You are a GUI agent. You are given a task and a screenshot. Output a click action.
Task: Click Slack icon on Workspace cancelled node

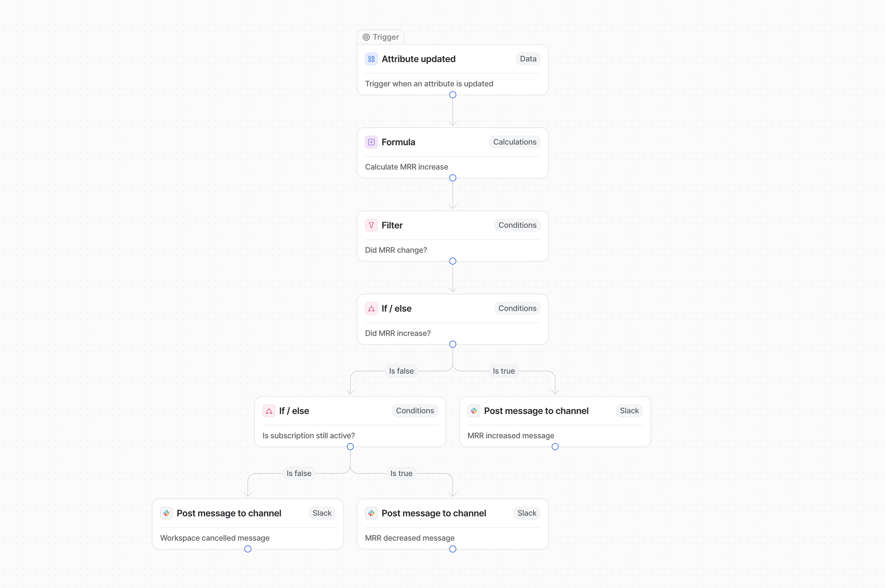(166, 513)
